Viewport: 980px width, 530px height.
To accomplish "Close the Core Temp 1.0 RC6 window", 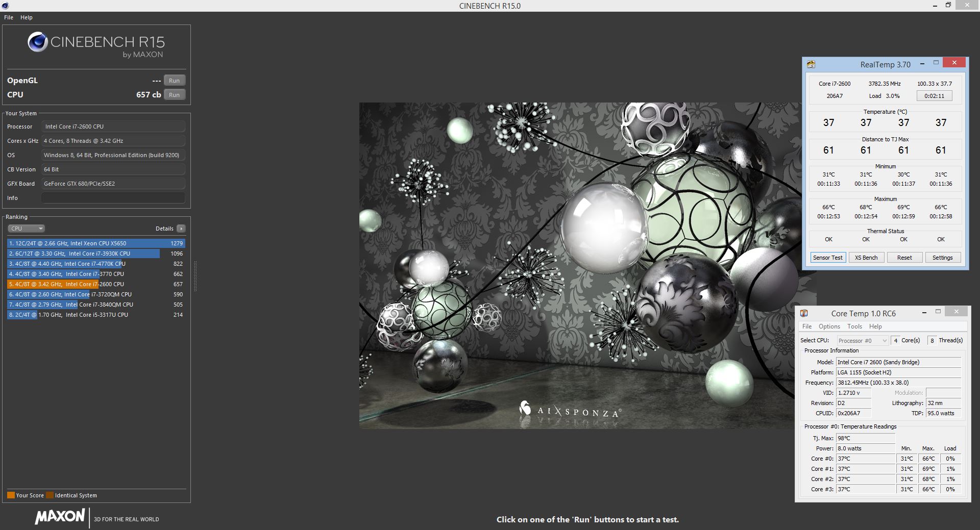I will (956, 312).
